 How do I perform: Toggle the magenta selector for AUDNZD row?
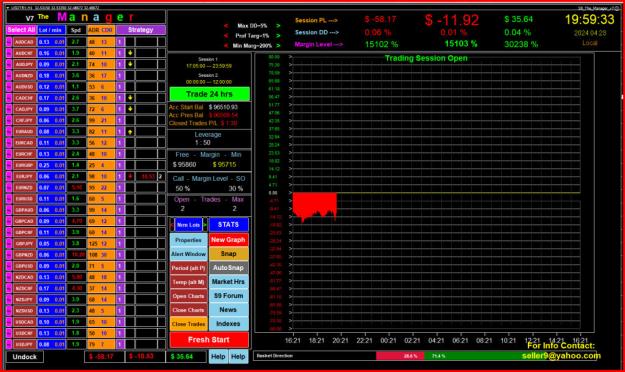(9, 75)
